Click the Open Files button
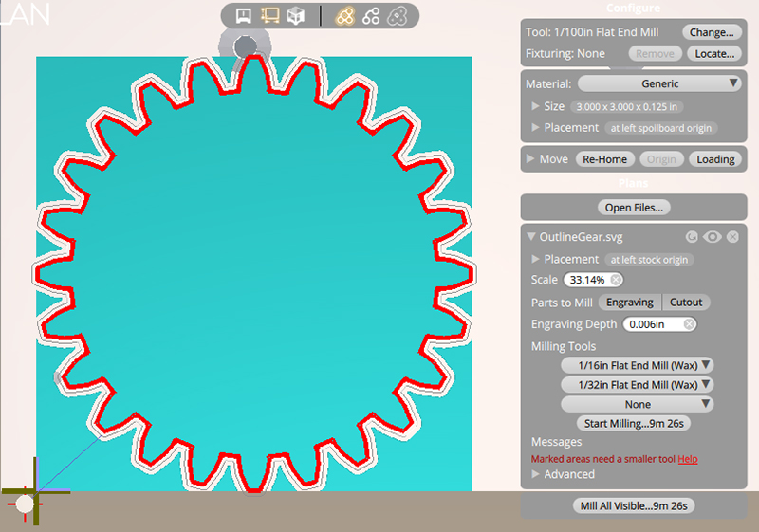The height and width of the screenshot is (532, 759). point(634,207)
